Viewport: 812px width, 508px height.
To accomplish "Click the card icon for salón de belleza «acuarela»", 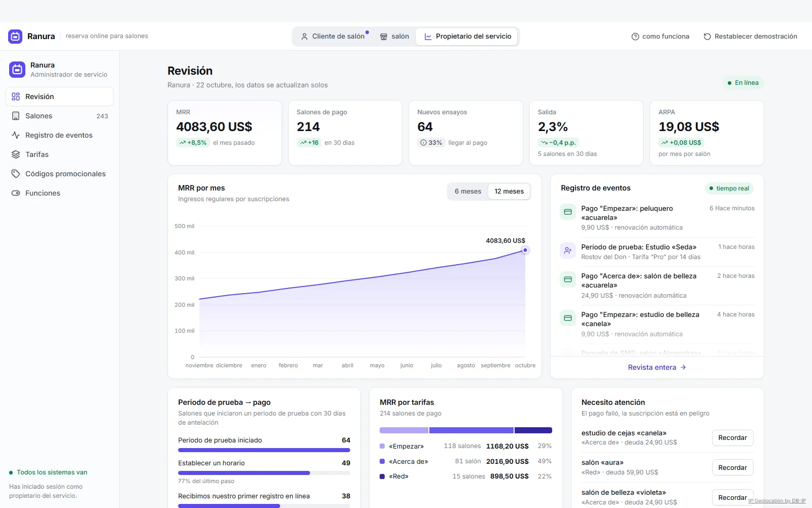I will tap(568, 279).
